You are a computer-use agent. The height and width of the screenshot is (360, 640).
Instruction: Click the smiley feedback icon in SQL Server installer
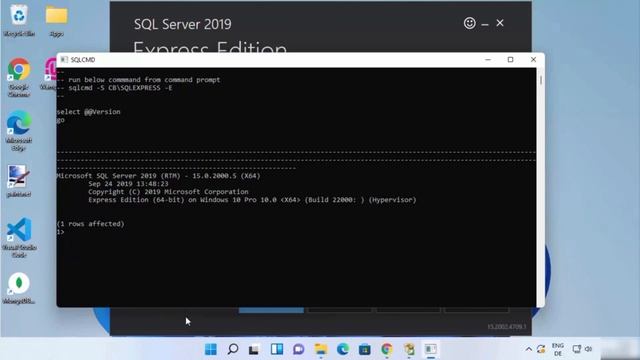coord(469,23)
